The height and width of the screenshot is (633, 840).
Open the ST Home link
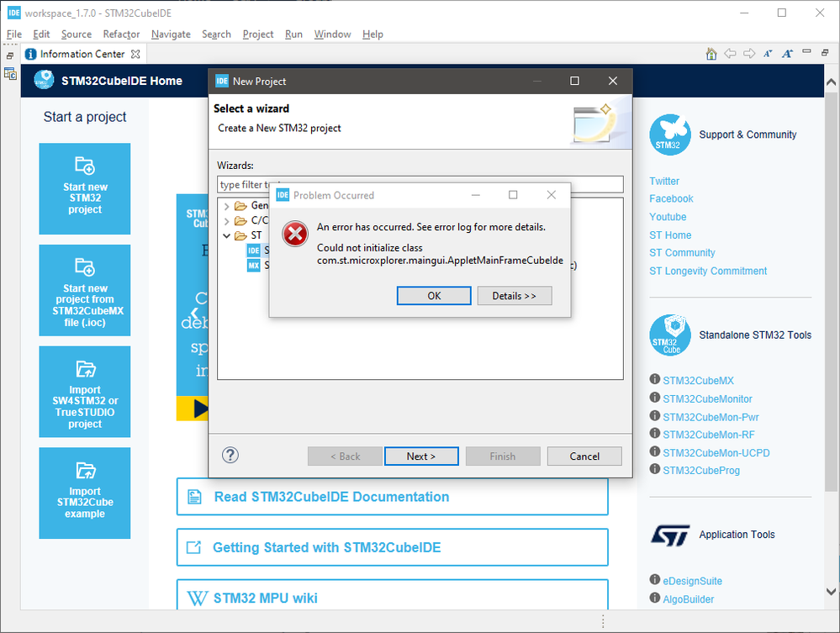(670, 235)
